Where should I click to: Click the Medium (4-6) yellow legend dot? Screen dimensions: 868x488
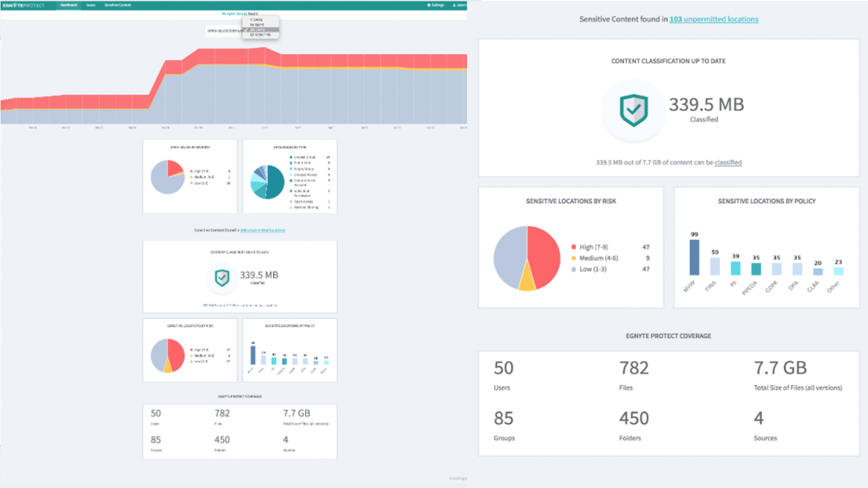click(574, 258)
